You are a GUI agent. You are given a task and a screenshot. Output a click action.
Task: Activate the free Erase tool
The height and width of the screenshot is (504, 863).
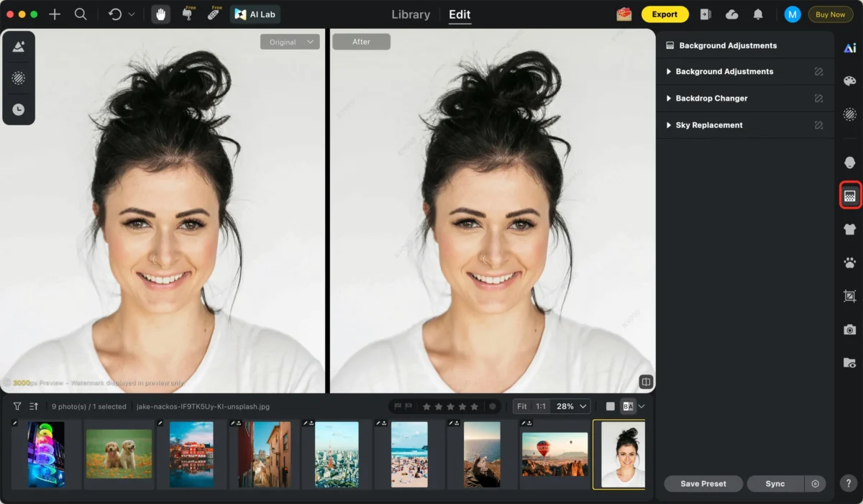[214, 14]
